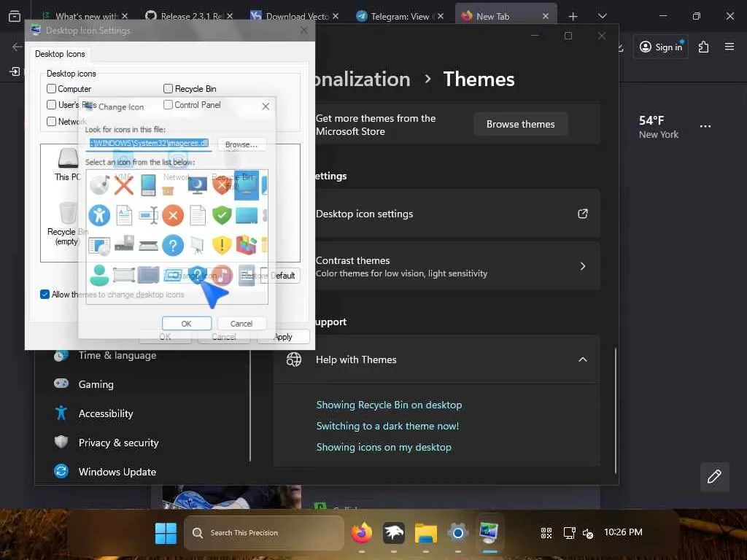This screenshot has width=747, height=560.
Task: Choose the text cursor rename icon
Action: 149,215
